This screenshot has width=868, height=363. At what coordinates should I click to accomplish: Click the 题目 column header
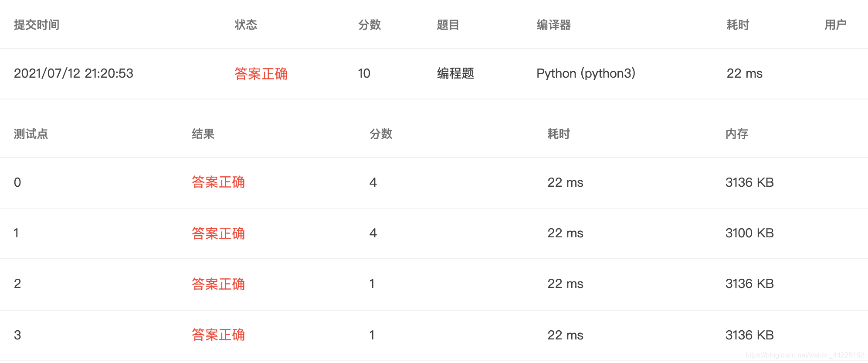(x=448, y=25)
